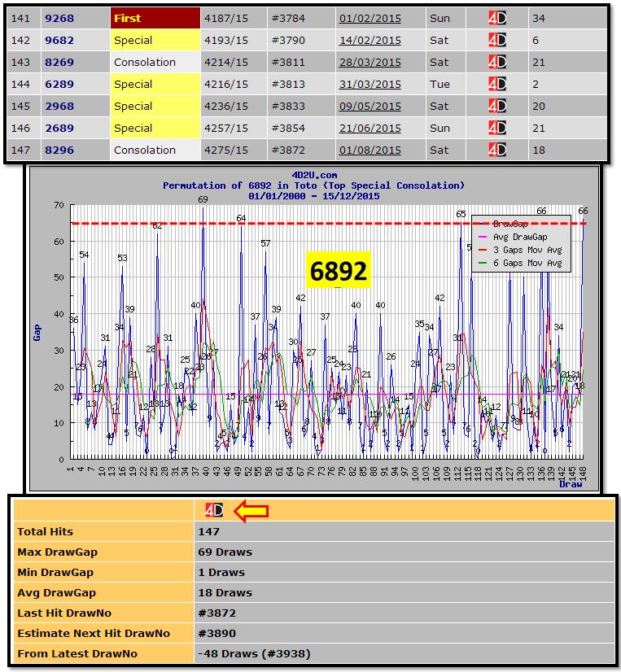Select number 9268 in the results table
The image size is (621, 672).
[59, 19]
